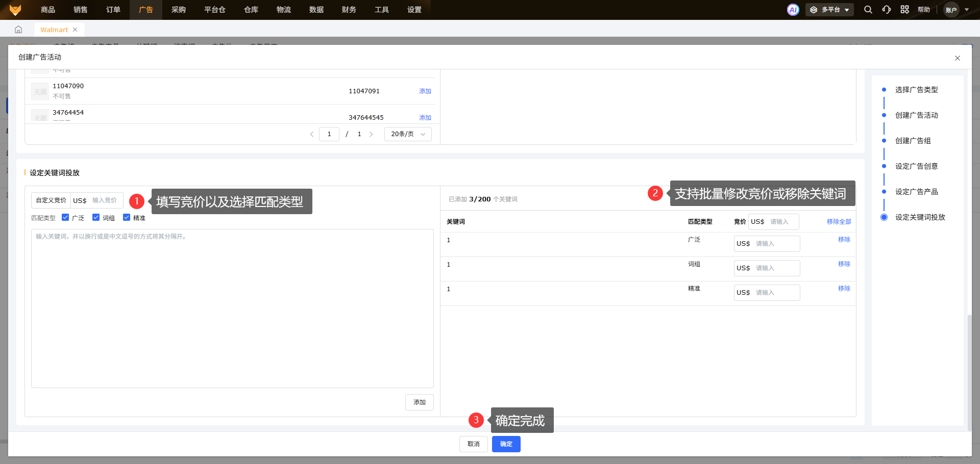Open the 工具 menu
The image size is (980, 464).
382,10
